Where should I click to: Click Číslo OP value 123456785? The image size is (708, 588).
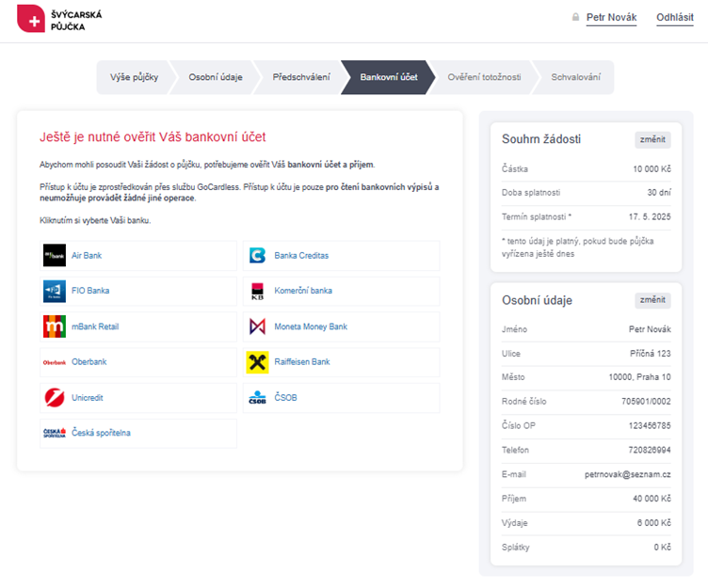650,425
